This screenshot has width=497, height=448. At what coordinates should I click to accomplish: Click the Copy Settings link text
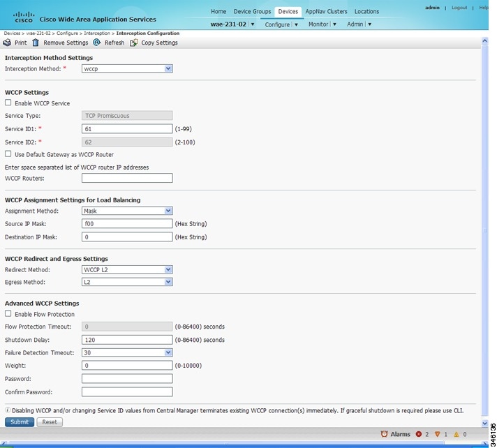(159, 43)
